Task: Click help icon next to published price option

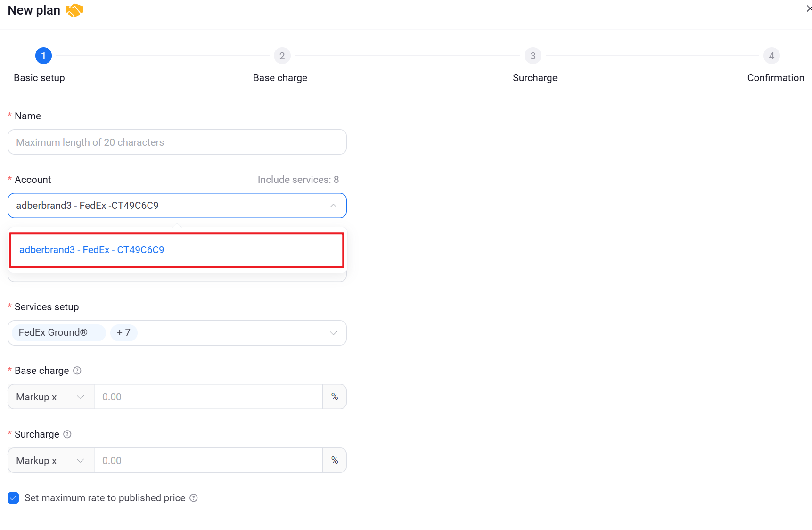Action: pos(194,498)
